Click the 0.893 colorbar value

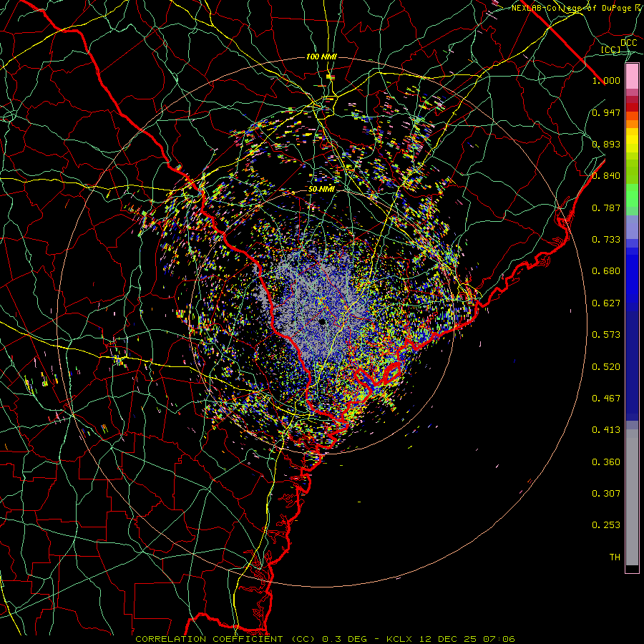point(606,144)
